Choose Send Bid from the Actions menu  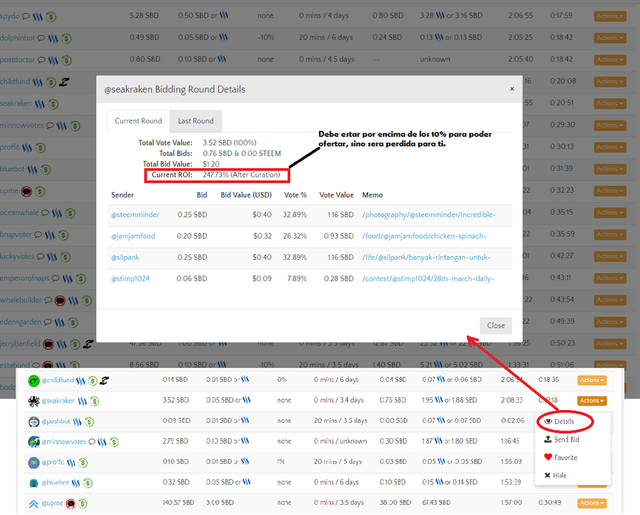pos(567,440)
